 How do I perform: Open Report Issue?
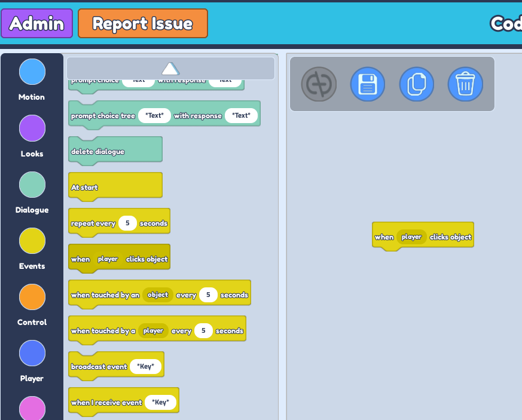pos(142,23)
